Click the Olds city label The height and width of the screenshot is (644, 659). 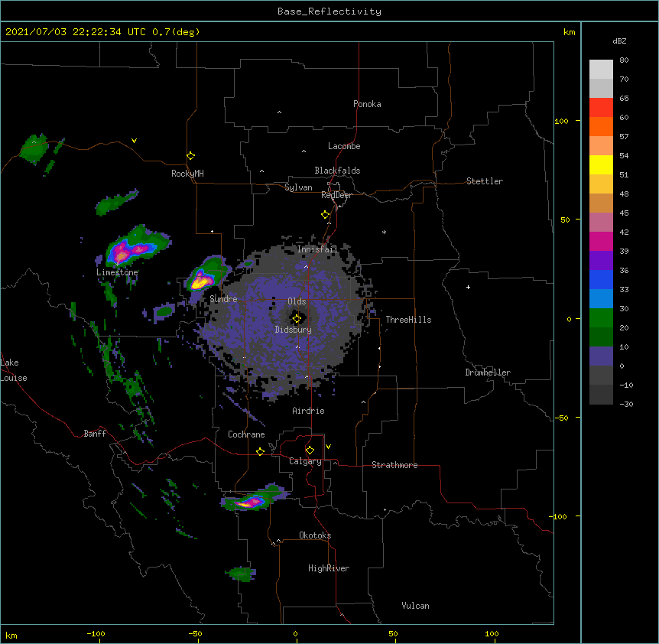(x=297, y=301)
